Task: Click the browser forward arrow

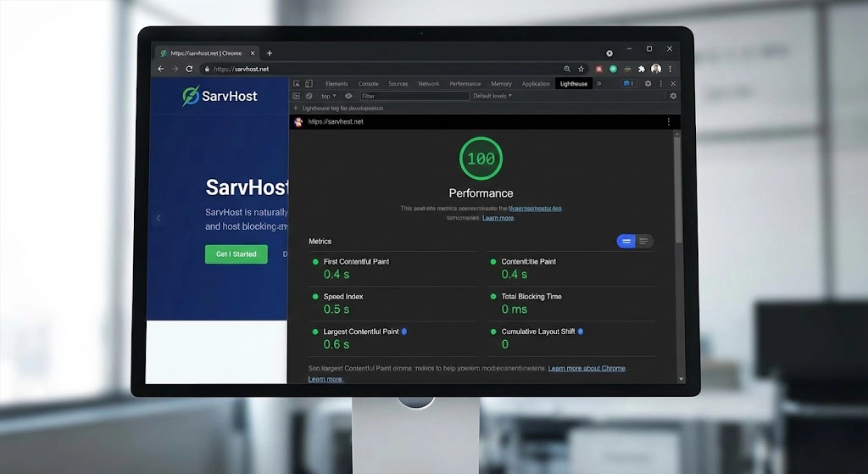Action: [x=175, y=70]
